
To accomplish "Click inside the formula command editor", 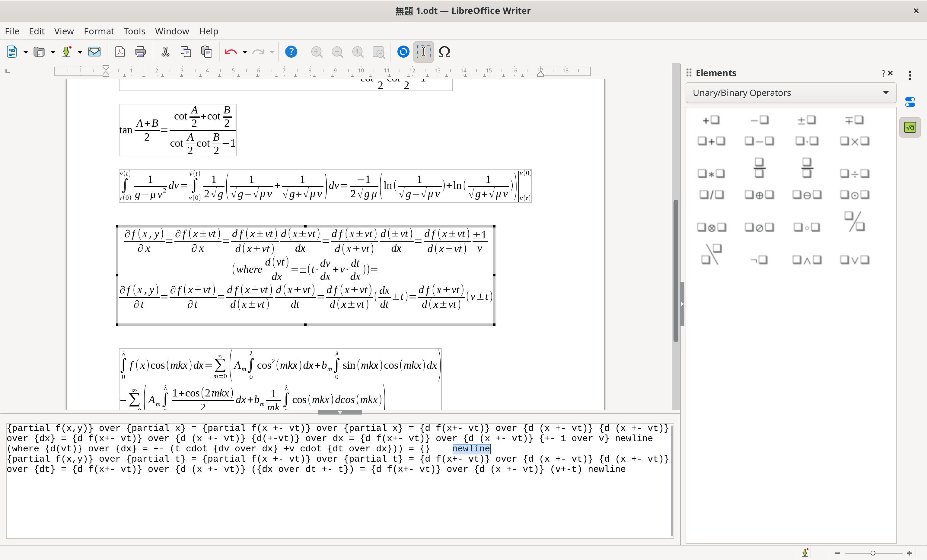I will pos(339,480).
